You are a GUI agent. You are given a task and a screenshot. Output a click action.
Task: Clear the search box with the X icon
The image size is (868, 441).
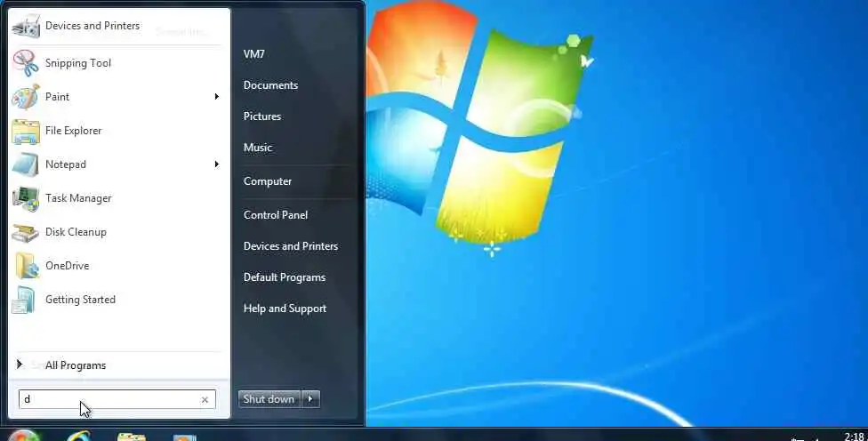pyautogui.click(x=205, y=399)
